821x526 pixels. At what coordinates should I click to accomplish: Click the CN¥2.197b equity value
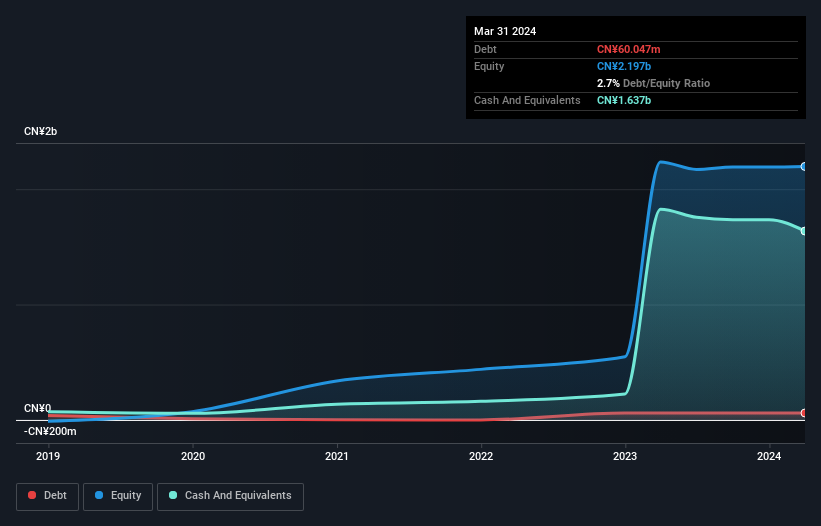pyautogui.click(x=624, y=66)
